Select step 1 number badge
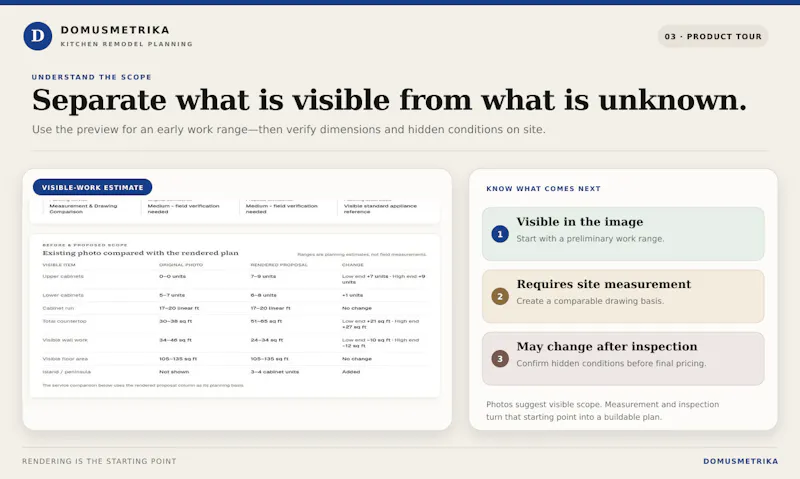Screen dimensions: 800x479 coord(500,234)
